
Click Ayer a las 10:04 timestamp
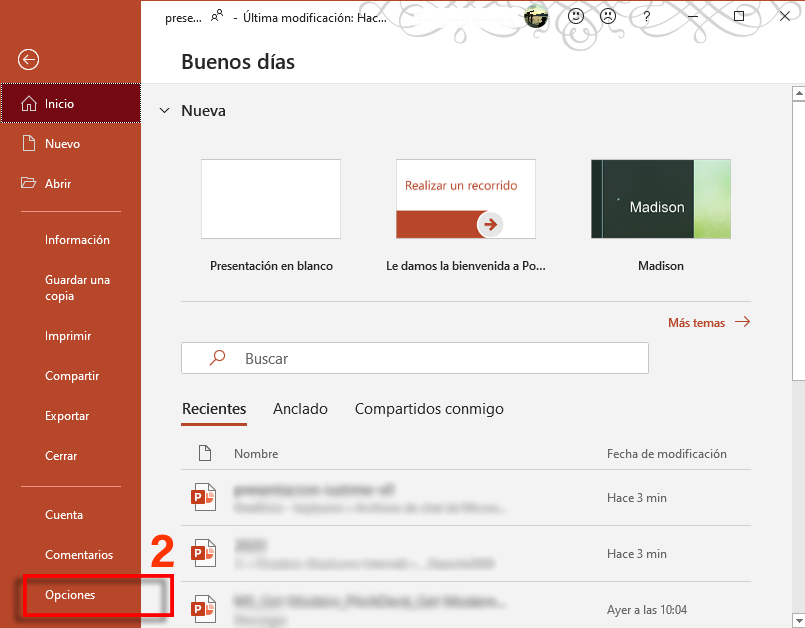(x=647, y=610)
